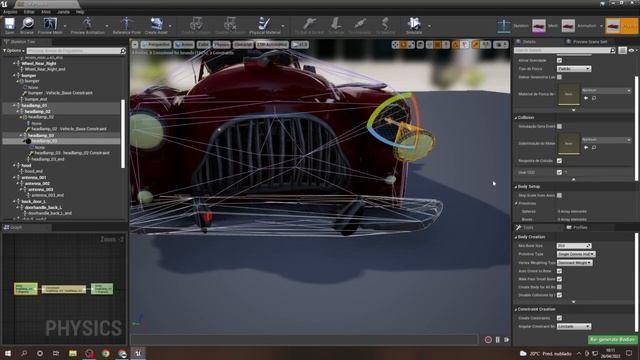Toggle Ativar Gravidade checkbox

coord(559,60)
